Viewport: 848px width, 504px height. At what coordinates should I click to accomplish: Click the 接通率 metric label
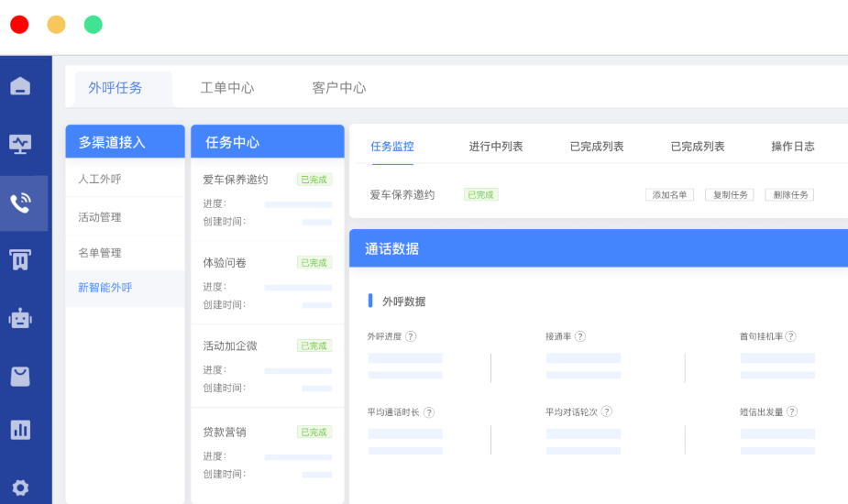[x=558, y=336]
